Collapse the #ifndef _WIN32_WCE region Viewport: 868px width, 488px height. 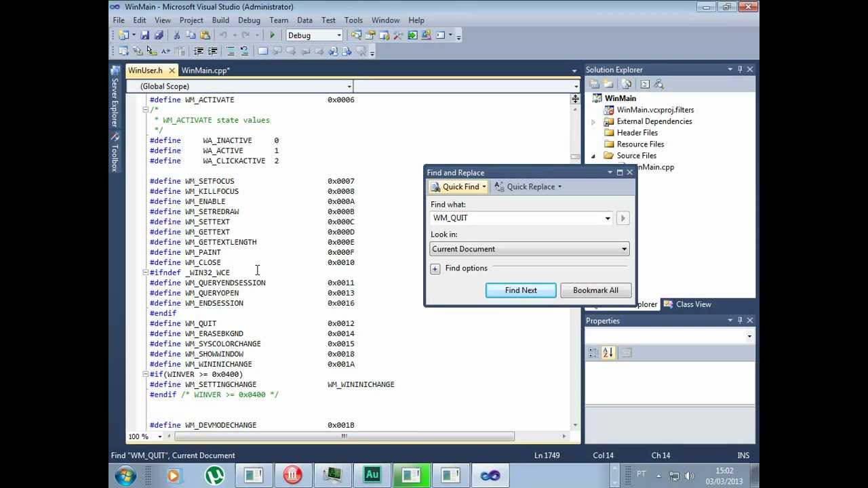pos(145,272)
